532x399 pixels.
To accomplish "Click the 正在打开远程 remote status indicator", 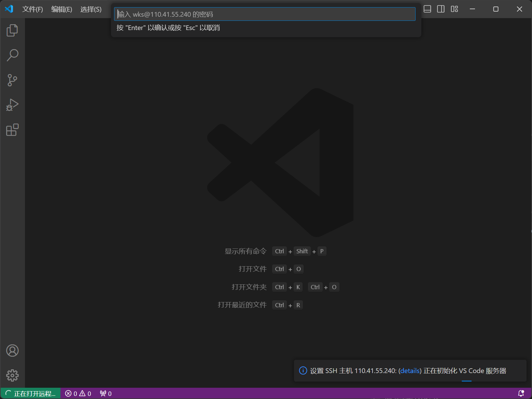I will [x=30, y=393].
